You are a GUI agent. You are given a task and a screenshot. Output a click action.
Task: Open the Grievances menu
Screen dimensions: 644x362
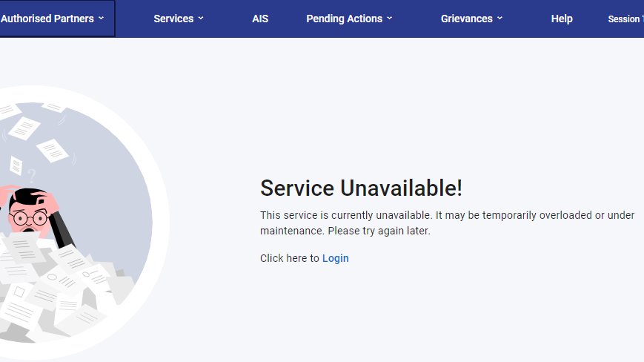point(471,19)
